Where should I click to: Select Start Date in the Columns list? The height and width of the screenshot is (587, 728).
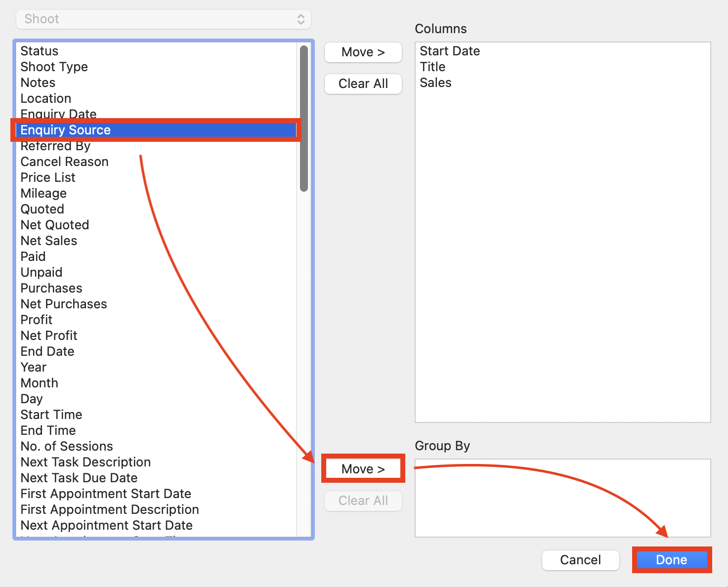(450, 51)
